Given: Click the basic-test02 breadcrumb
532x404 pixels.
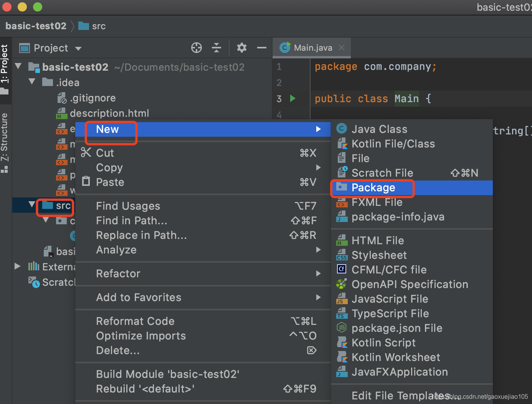Looking at the screenshot, I should pyautogui.click(x=36, y=26).
